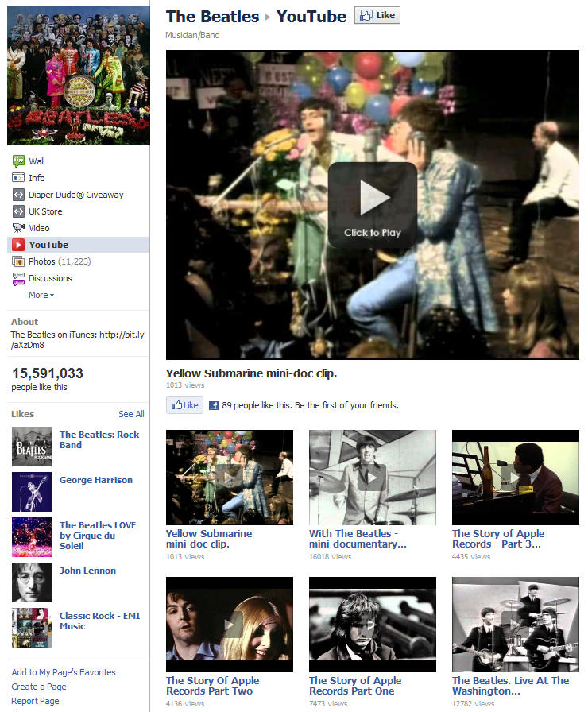Screen dimensions: 588x712
Task: Click The Beatles: Rock Band thumbnail image
Action: 32,447
